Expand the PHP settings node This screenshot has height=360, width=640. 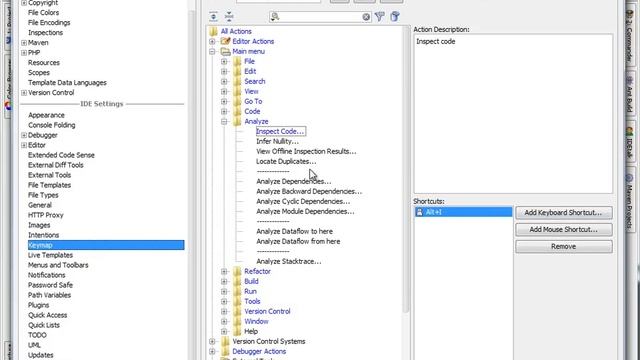tap(24, 53)
